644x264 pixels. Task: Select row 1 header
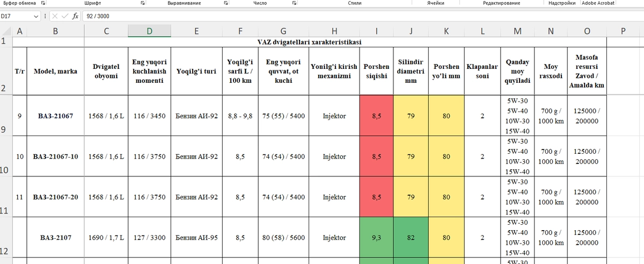pos(5,41)
